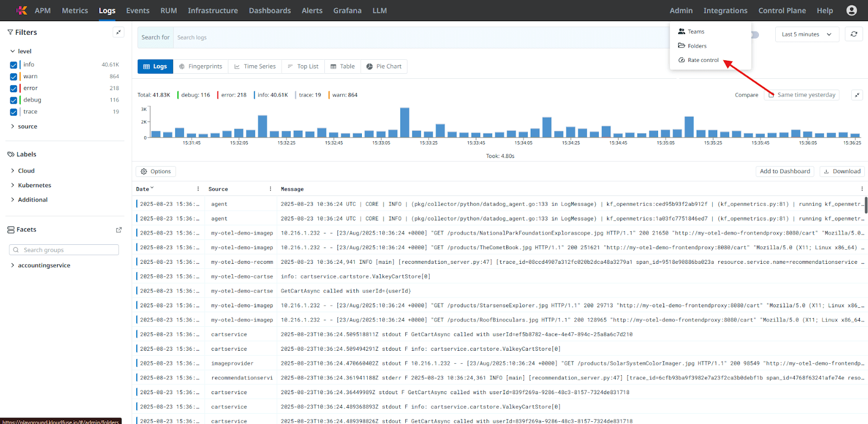Screen dimensions: 868x424
Task: Open Control Plane in the top navigation
Action: coord(782,10)
